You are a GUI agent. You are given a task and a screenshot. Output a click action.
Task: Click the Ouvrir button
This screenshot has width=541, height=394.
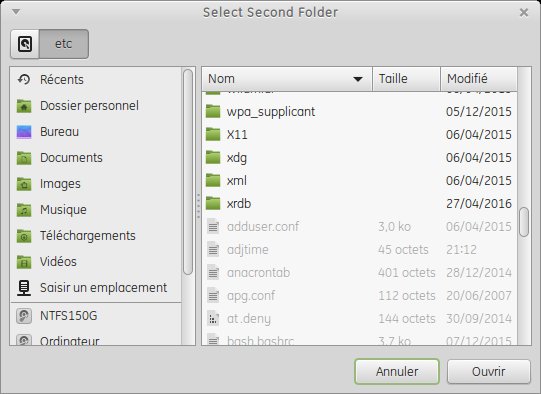pos(489,372)
